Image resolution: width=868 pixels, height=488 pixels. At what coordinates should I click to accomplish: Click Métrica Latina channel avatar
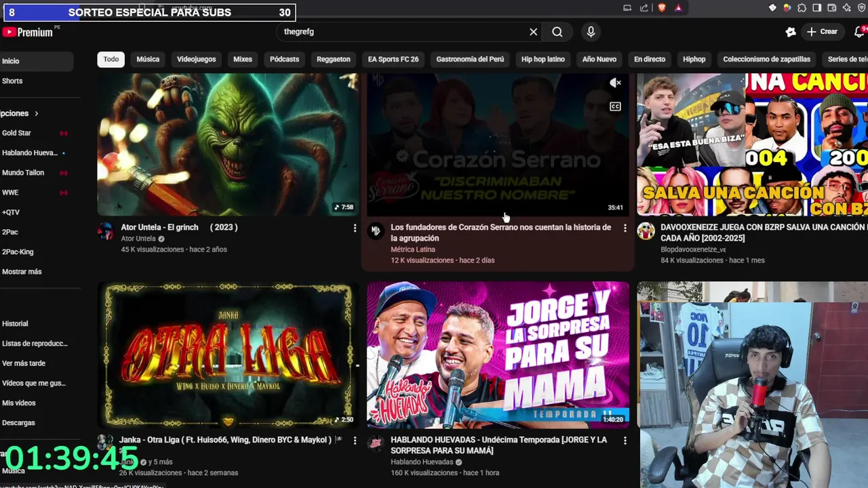tap(375, 231)
